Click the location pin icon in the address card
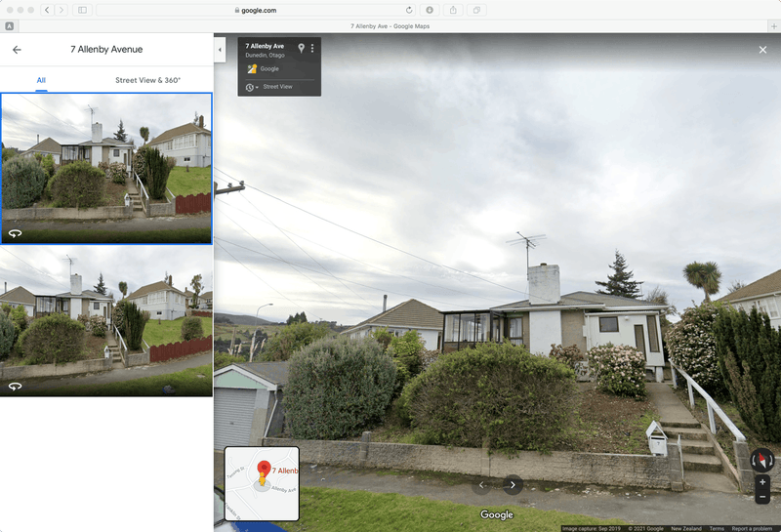The height and width of the screenshot is (532, 781). coord(301,48)
